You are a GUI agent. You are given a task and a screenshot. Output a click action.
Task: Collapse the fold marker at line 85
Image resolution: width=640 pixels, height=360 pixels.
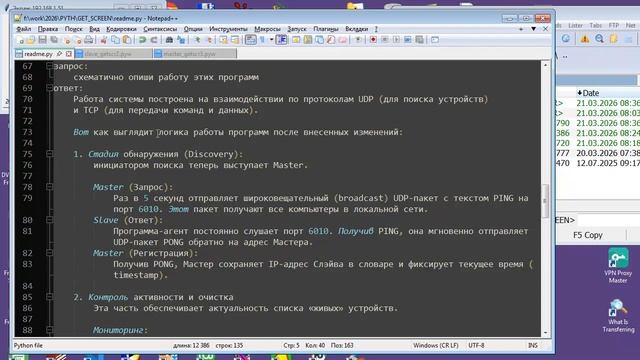49,297
